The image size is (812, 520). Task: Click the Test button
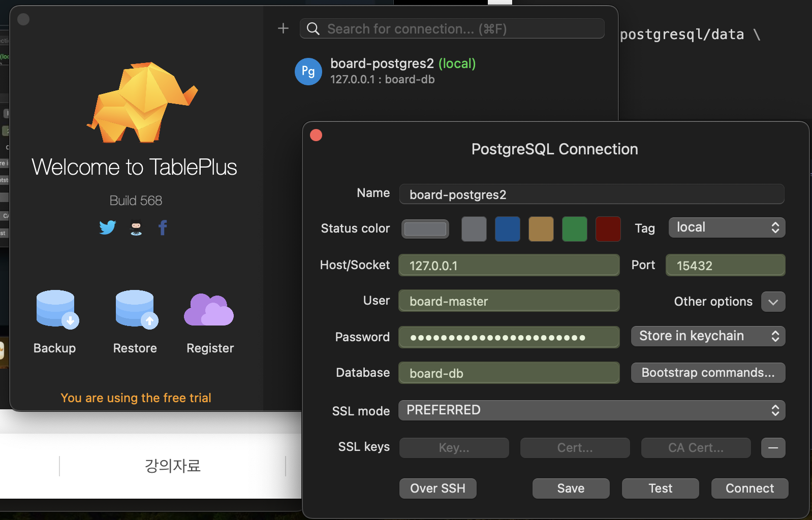click(x=661, y=489)
